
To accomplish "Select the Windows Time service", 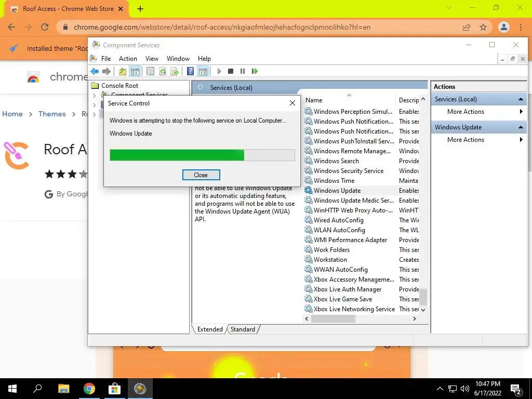I will 362,181.
